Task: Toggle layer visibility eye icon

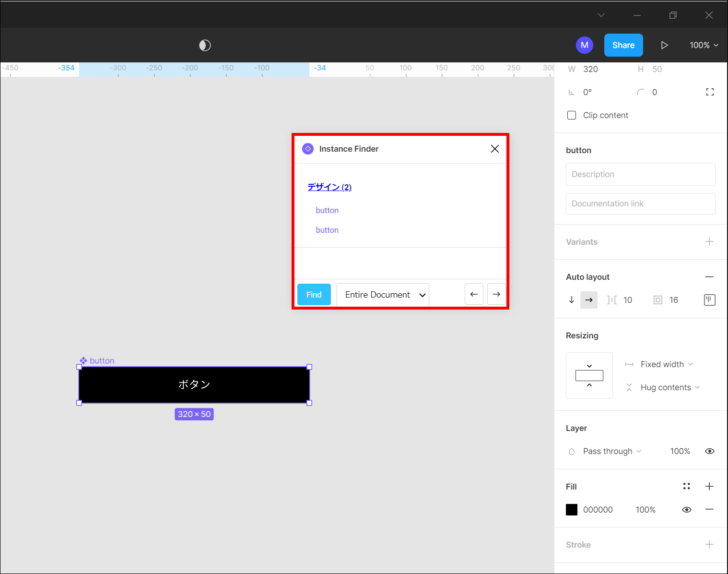Action: (710, 451)
